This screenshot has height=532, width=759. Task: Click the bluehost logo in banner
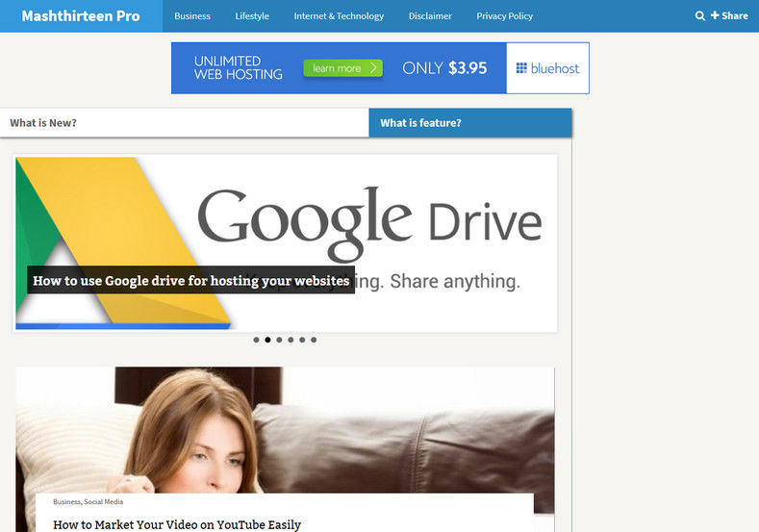click(x=547, y=68)
